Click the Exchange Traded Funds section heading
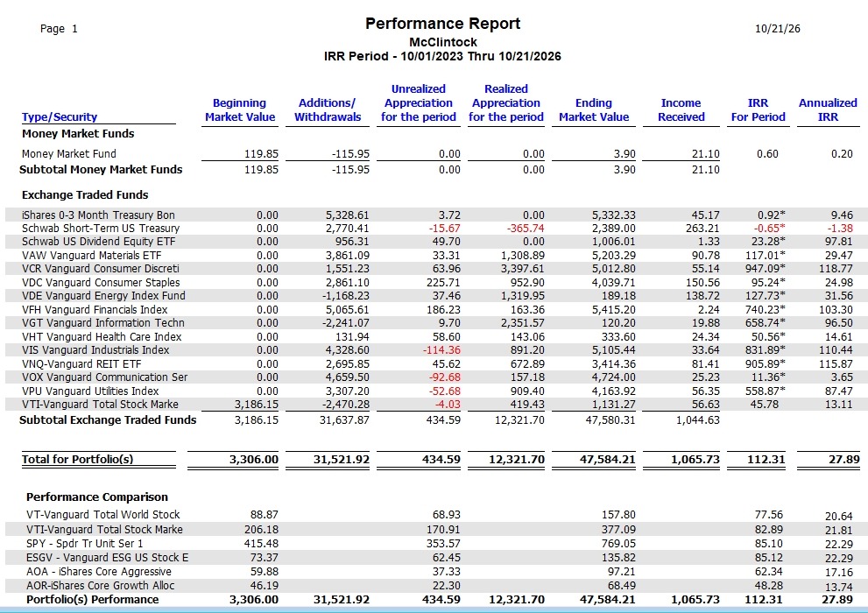This screenshot has width=868, height=613. pos(85,194)
